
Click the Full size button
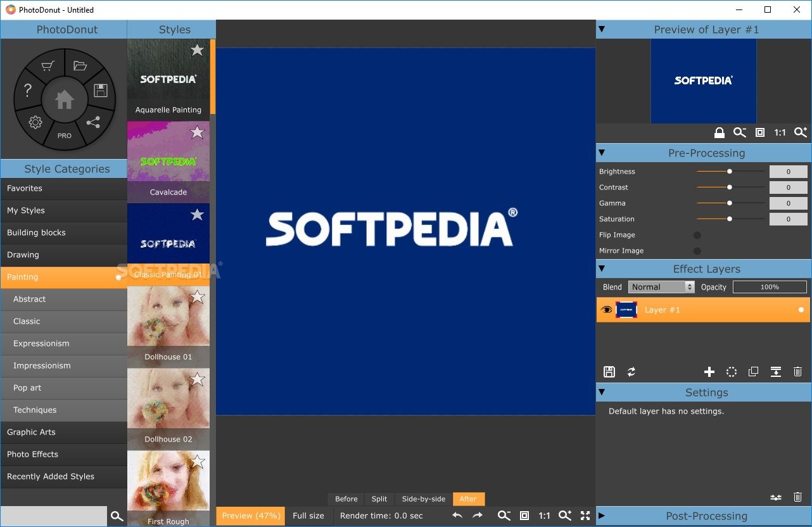tap(308, 516)
